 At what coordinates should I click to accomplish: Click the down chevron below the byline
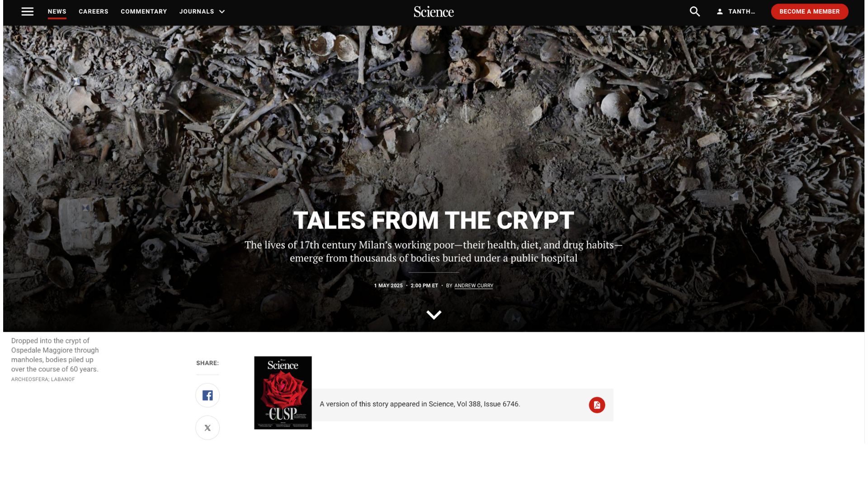(x=434, y=315)
